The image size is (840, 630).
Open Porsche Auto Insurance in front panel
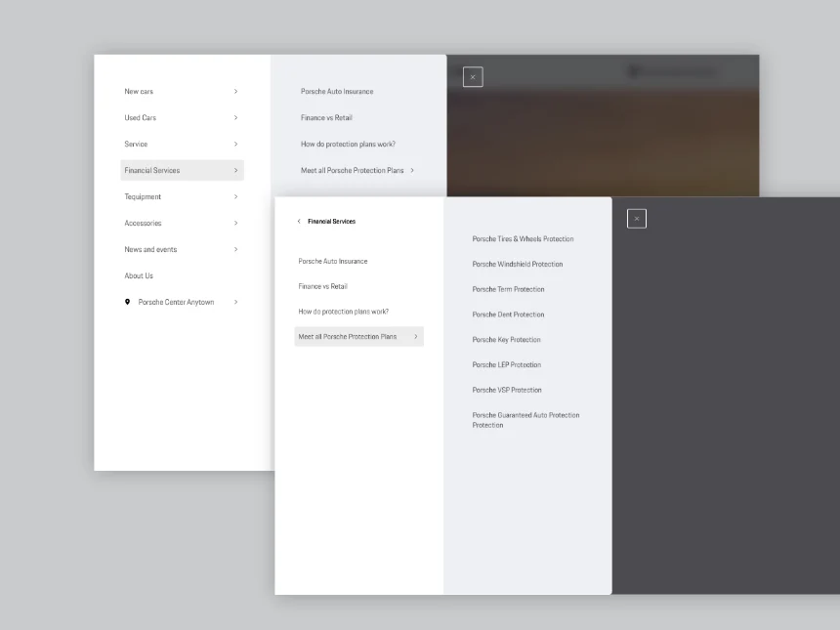tap(333, 262)
